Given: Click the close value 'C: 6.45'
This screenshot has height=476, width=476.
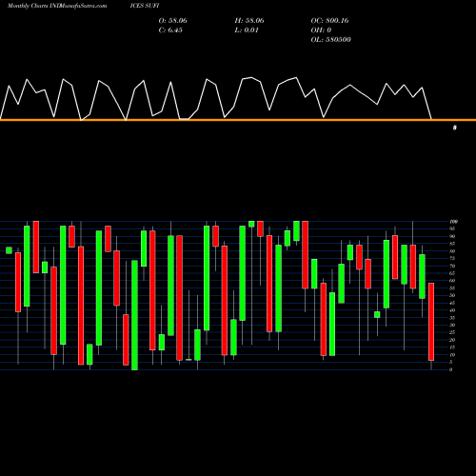Looking at the screenshot, I should tap(170, 30).
